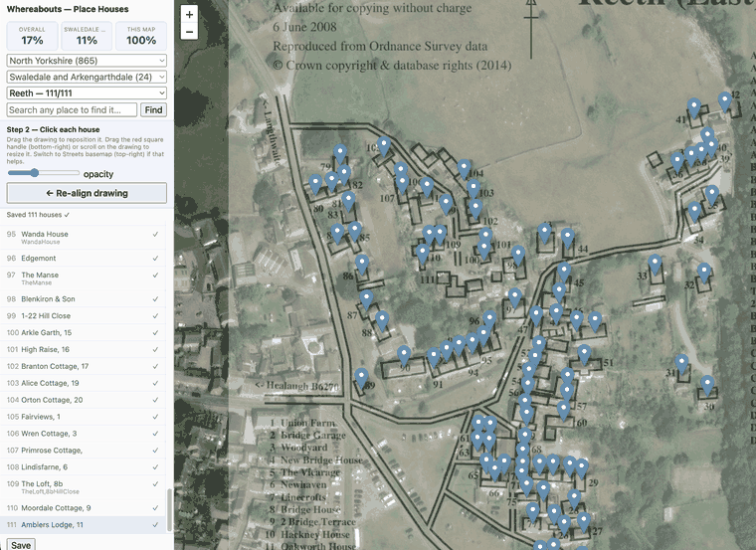Click the map pin at house 90
This screenshot has height=550, width=756.
pyautogui.click(x=404, y=356)
